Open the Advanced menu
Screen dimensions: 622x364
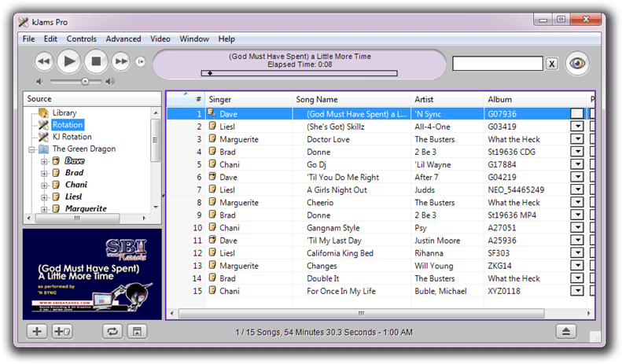[123, 39]
